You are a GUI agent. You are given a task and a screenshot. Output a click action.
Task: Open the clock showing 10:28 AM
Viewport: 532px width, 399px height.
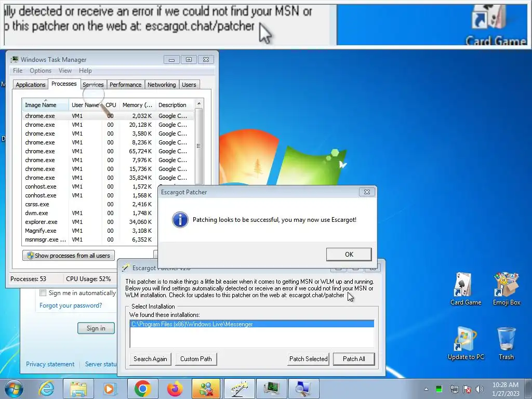506,389
